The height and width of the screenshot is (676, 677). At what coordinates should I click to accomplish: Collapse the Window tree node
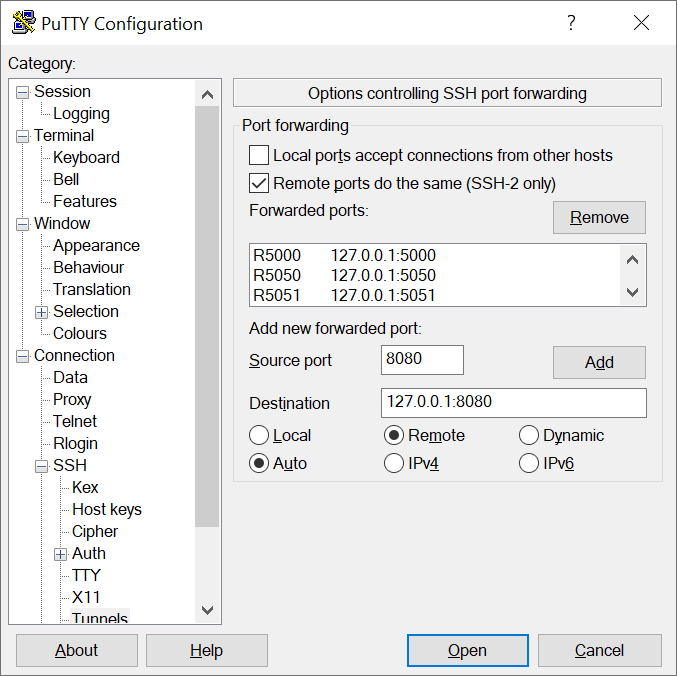[22, 224]
